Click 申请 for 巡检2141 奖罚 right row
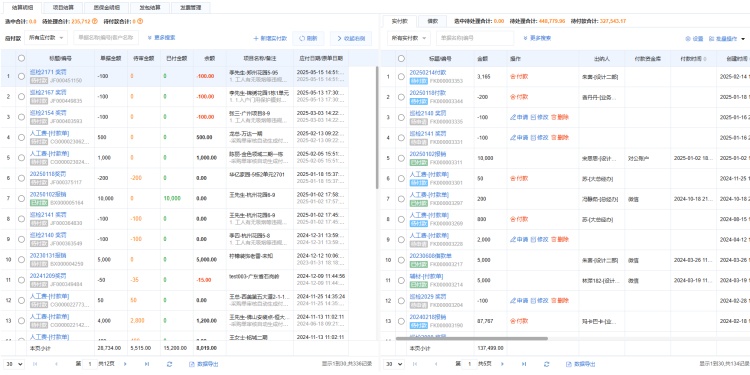 [x=519, y=138]
